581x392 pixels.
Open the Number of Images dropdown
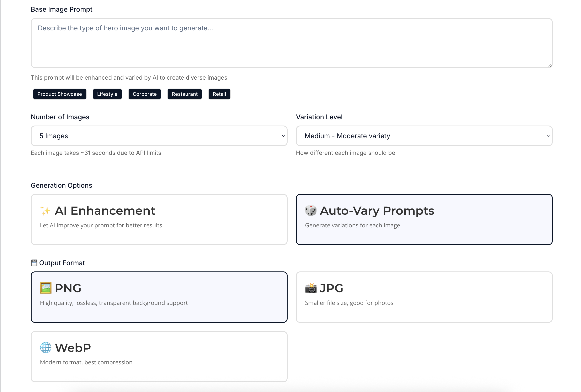coord(159,136)
